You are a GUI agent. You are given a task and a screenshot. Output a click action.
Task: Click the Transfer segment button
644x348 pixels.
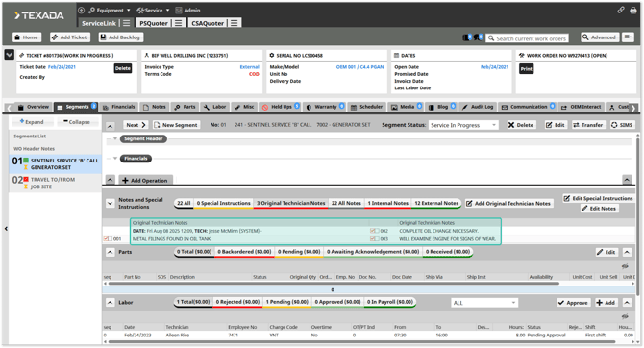[588, 125]
